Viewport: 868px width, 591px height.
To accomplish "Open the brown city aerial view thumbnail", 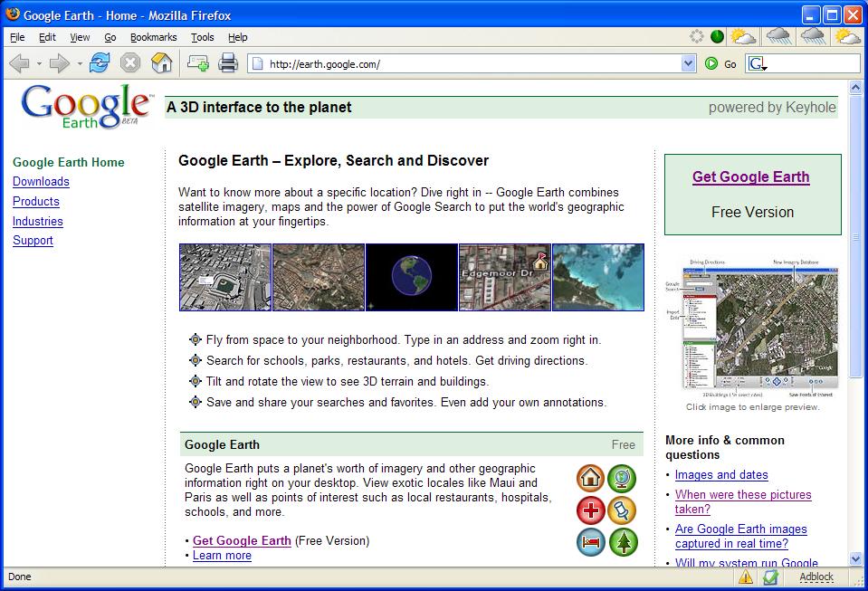I will pos(319,277).
